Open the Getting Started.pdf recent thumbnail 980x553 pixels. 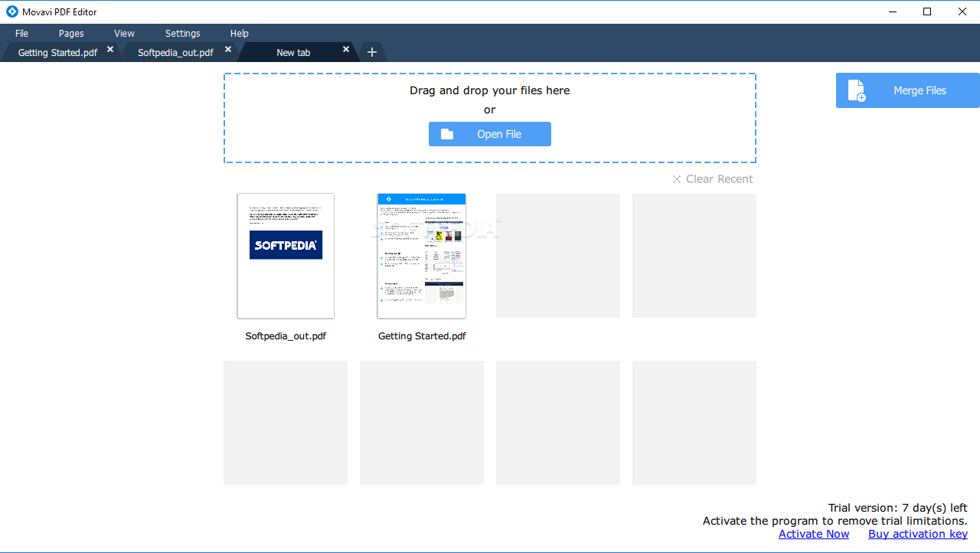[x=422, y=256]
